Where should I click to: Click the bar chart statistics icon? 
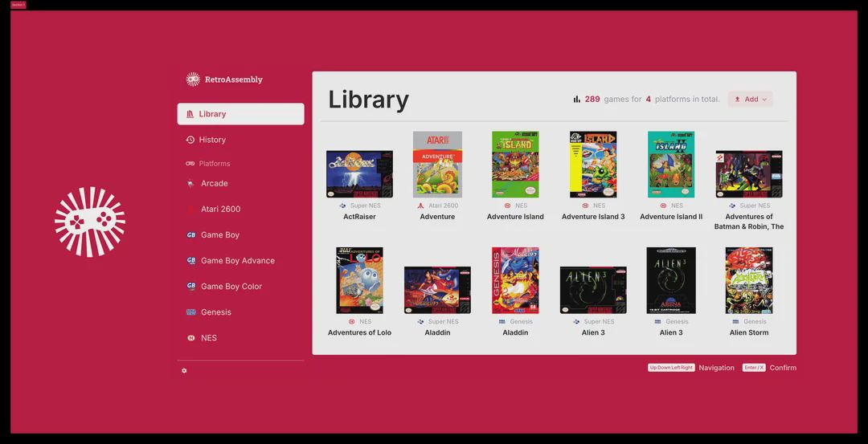tap(577, 100)
